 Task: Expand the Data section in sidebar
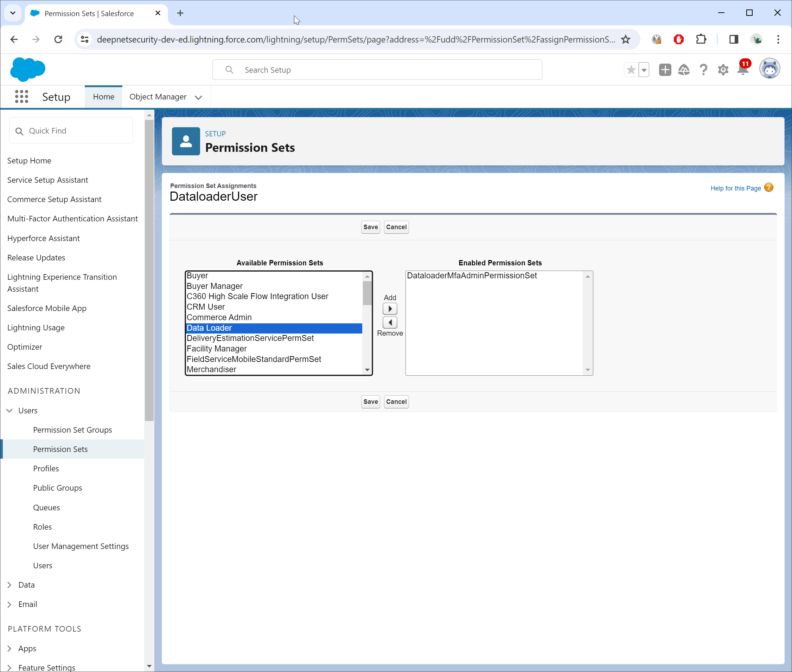pos(9,585)
